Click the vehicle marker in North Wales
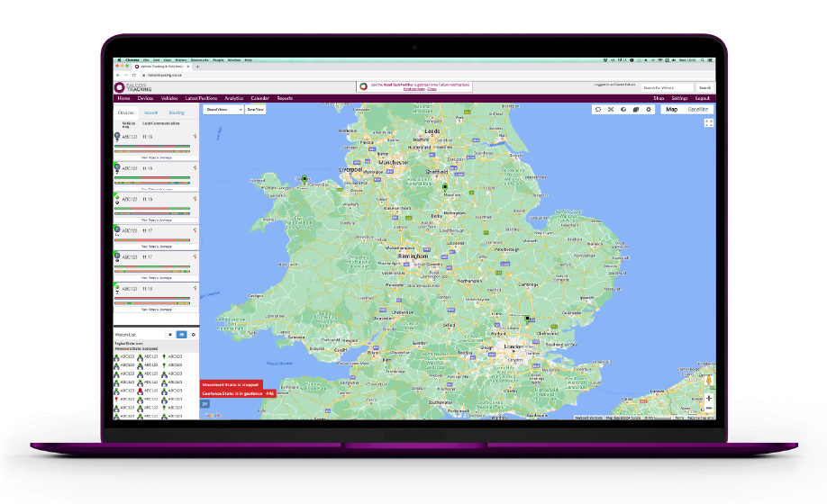 tap(304, 180)
